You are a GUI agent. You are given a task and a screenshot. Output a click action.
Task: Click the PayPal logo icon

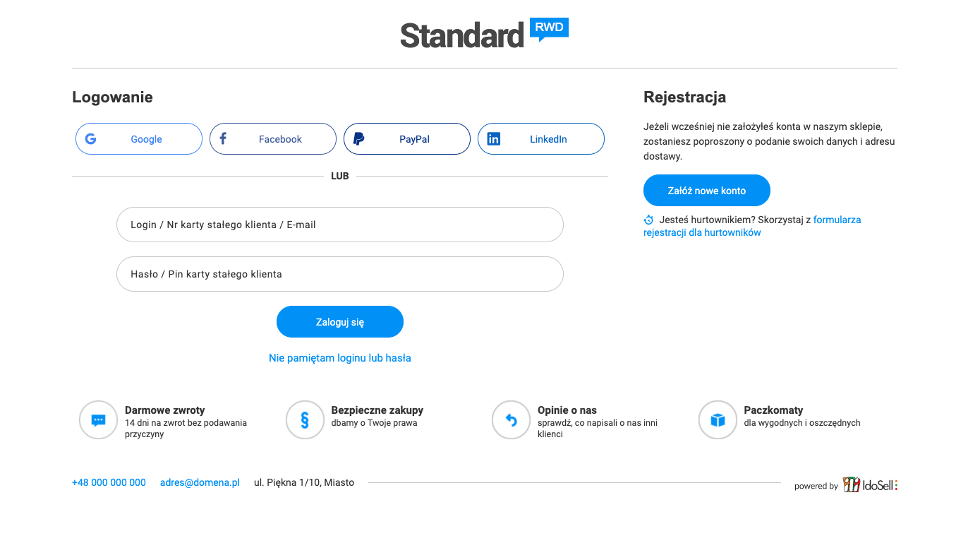[x=358, y=139]
